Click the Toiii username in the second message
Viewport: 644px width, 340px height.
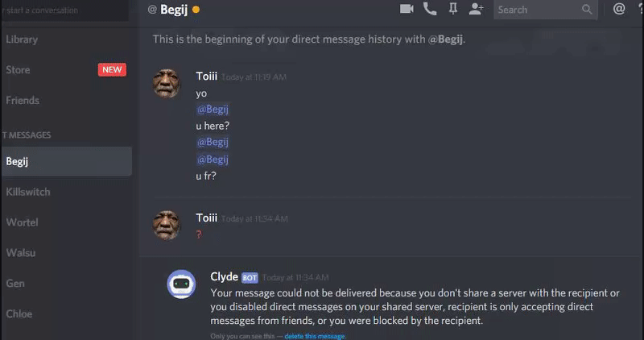click(207, 218)
